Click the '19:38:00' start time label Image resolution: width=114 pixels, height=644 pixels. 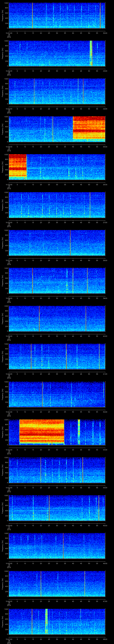[x=9, y=298]
